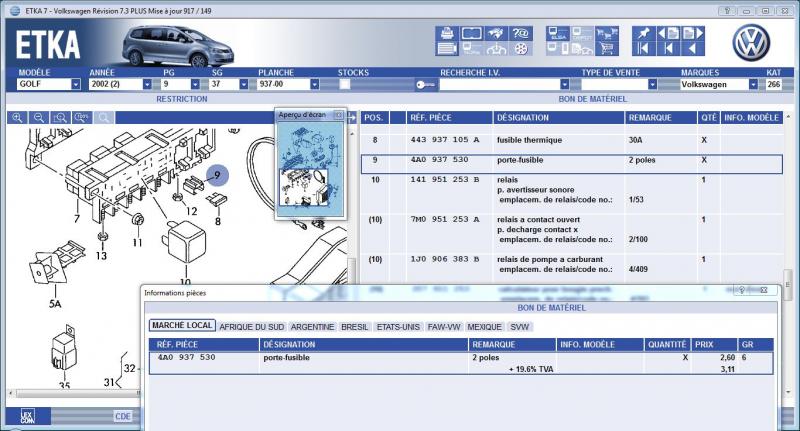
Task: Switch to the MEXIQUE tab
Action: (x=485, y=327)
